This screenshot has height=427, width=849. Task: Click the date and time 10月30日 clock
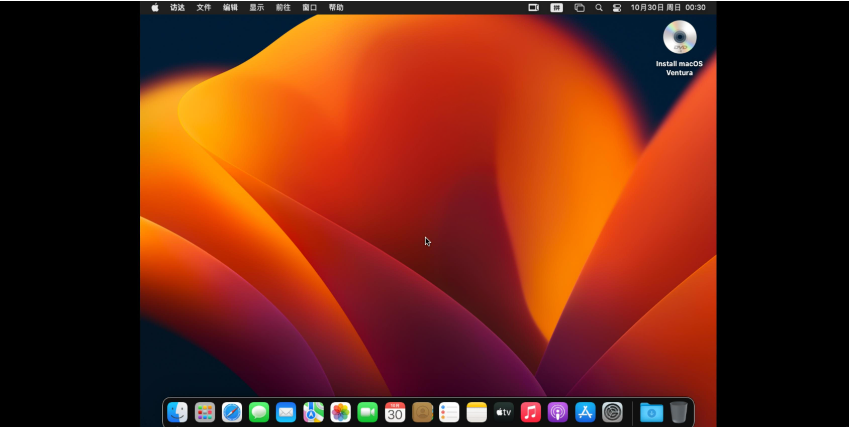[668, 7]
